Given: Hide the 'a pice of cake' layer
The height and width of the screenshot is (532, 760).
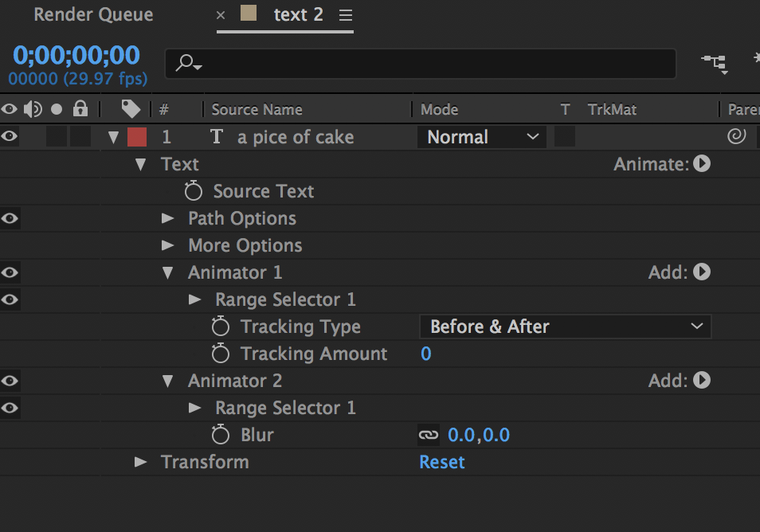Looking at the screenshot, I should click(10, 137).
